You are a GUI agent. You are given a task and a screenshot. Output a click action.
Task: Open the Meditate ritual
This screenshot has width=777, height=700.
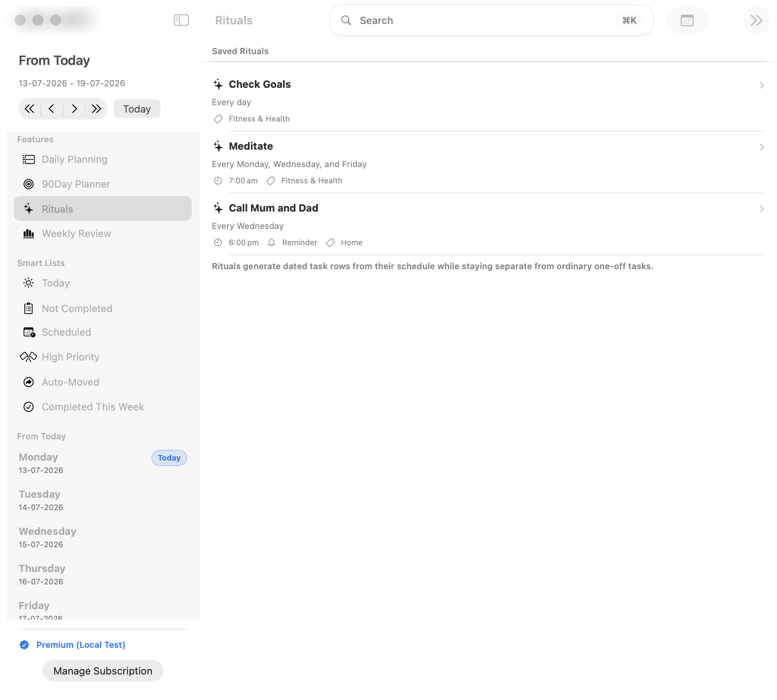(488, 162)
